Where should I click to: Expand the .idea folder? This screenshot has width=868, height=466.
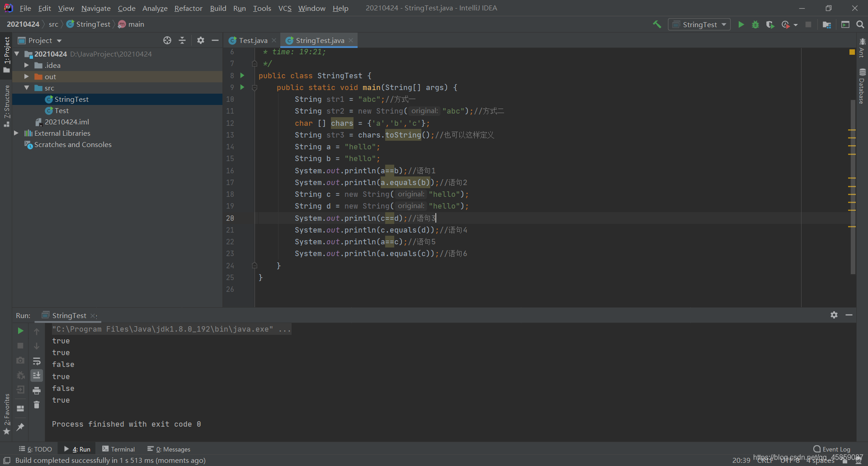(x=26, y=65)
